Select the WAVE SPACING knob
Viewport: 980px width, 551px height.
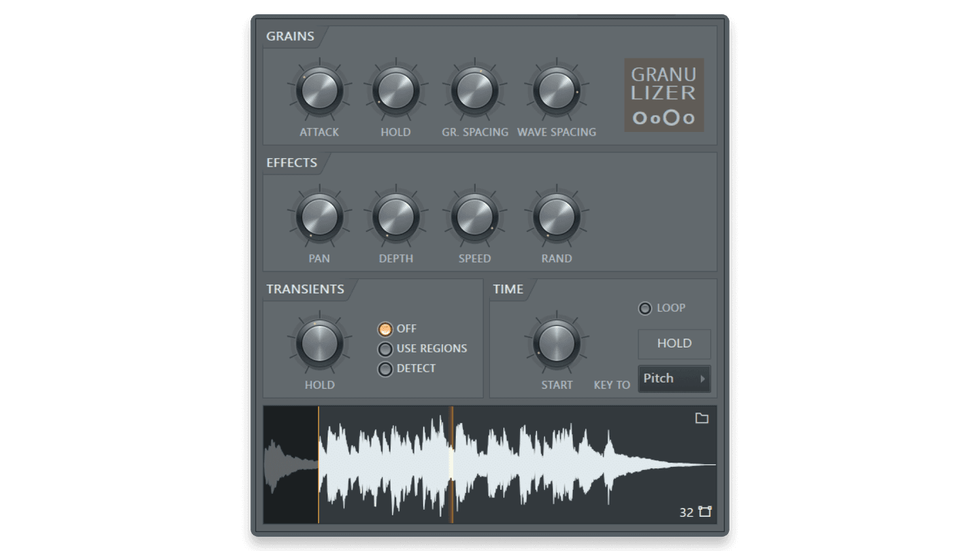click(x=556, y=91)
